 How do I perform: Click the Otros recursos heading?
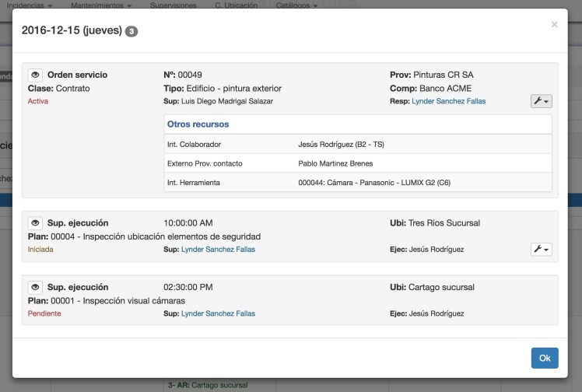pos(198,124)
